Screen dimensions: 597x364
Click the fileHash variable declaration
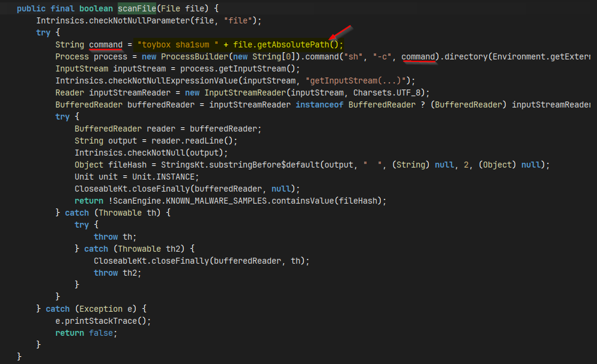click(x=127, y=165)
